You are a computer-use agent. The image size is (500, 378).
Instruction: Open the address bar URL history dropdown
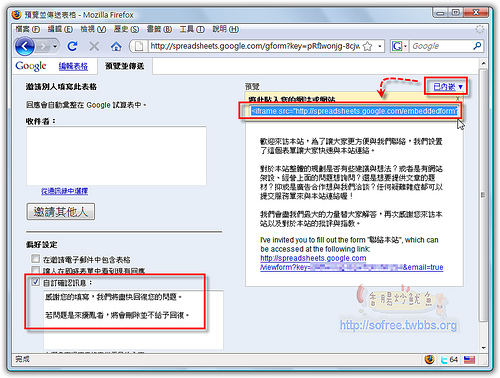pos(379,46)
